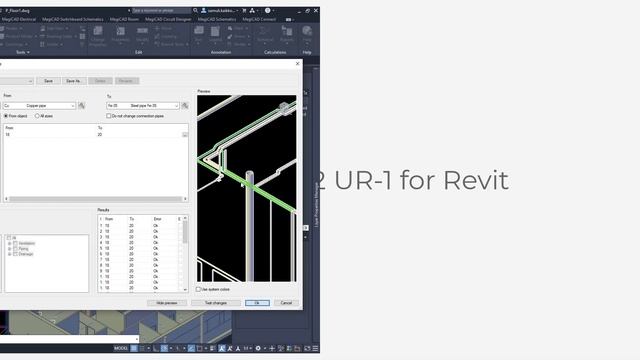Image resolution: width=640 pixels, height=360 pixels.
Task: Click the Autodesk App connection icon
Action: (x=252, y=11)
